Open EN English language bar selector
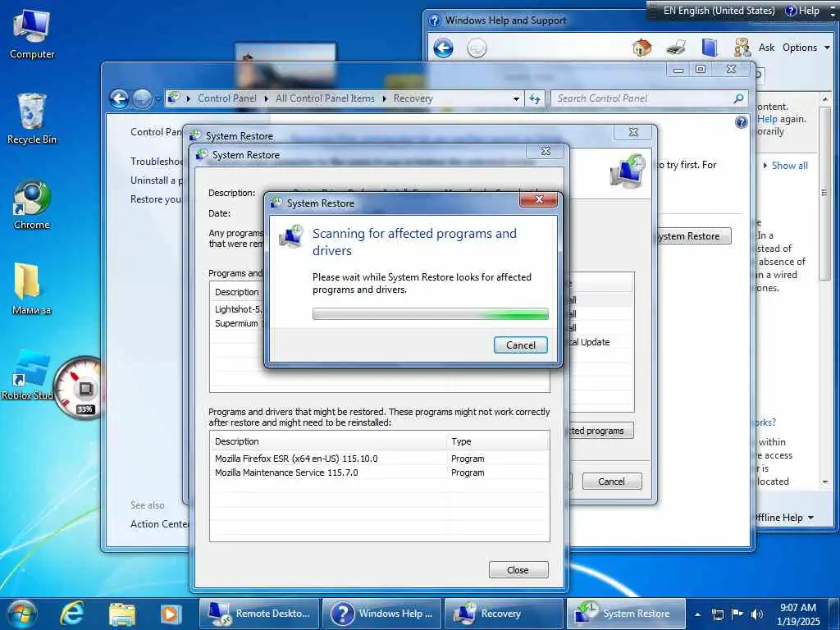Screen dimensions: 840x630 pyautogui.click(x=718, y=11)
